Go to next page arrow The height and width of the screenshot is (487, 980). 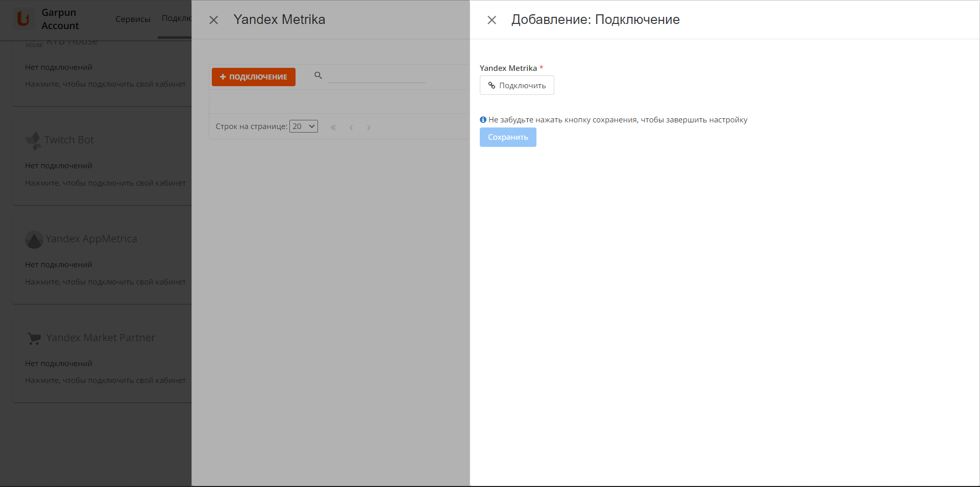coord(369,127)
